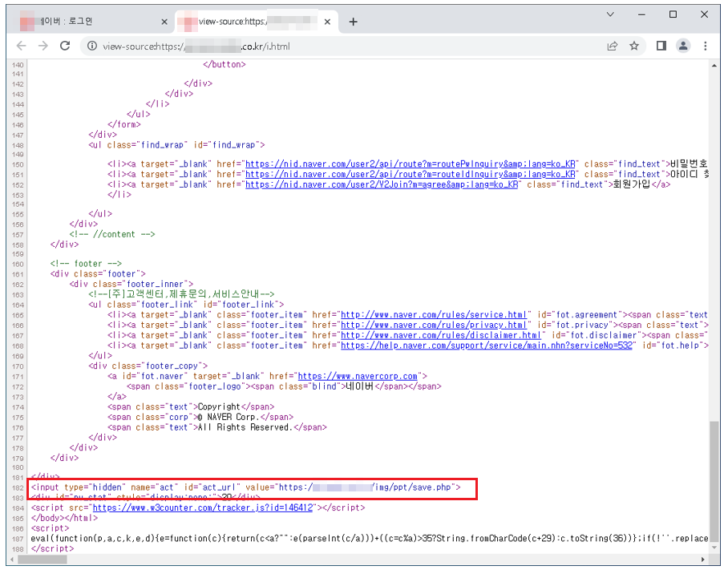Screen dimensions: 728x574
Task: Click the div class="footer_inner" line
Action: (x=131, y=284)
